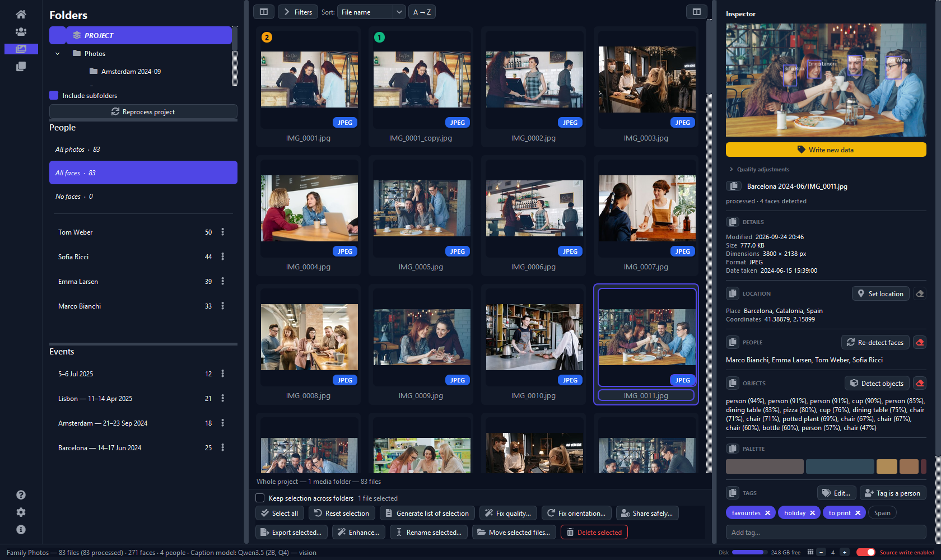The height and width of the screenshot is (560, 941).
Task: Select the PROJECT root folder
Action: [x=141, y=35]
